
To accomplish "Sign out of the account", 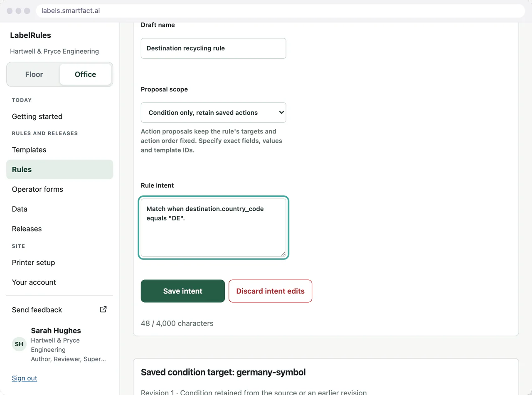I will tap(25, 378).
